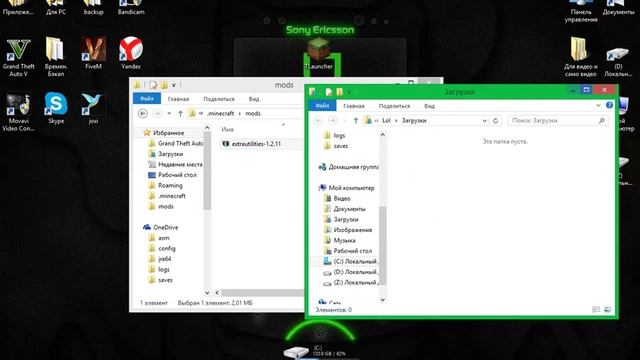The height and width of the screenshot is (360, 640).
Task: Open Файл menu in Загрузки window
Action: [322, 105]
